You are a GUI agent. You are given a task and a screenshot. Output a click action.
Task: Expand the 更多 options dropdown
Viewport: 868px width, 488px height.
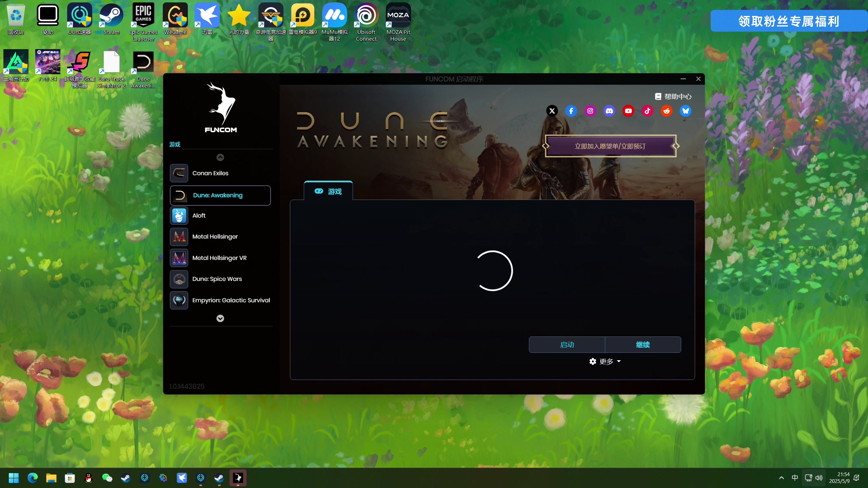(x=605, y=362)
